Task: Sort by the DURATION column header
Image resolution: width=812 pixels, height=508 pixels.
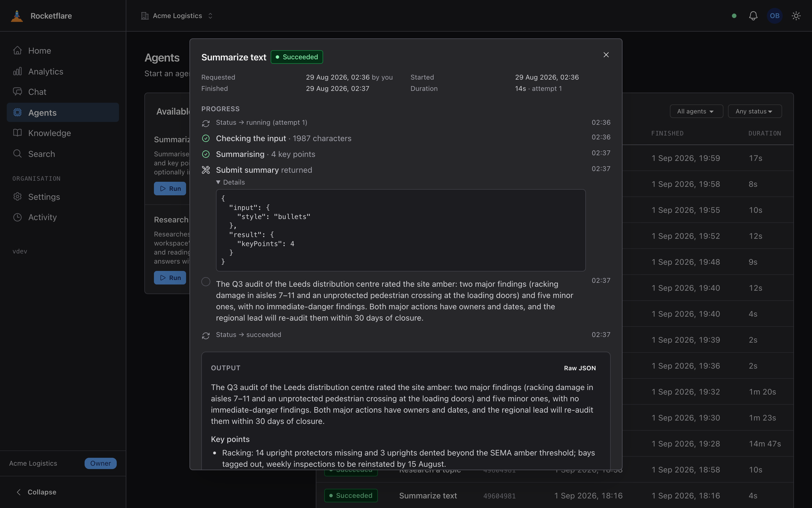Action: 765,133
